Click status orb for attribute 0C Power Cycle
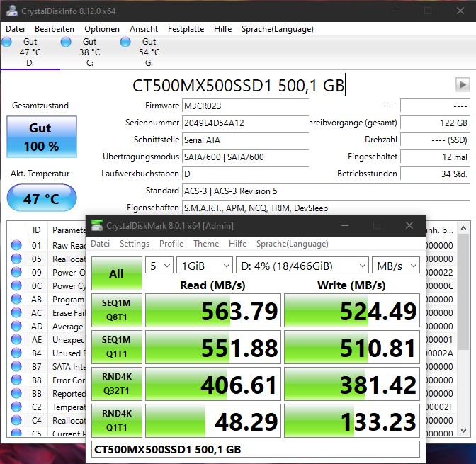The image size is (476, 464). [16, 285]
